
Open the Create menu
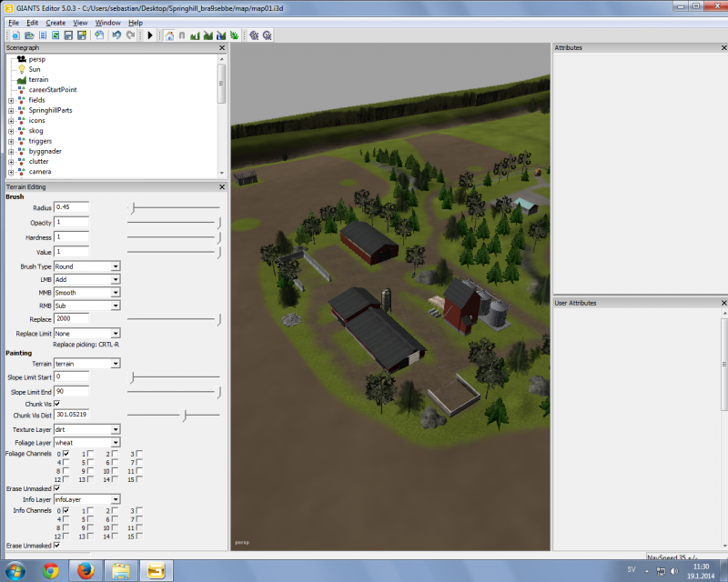pyautogui.click(x=56, y=22)
